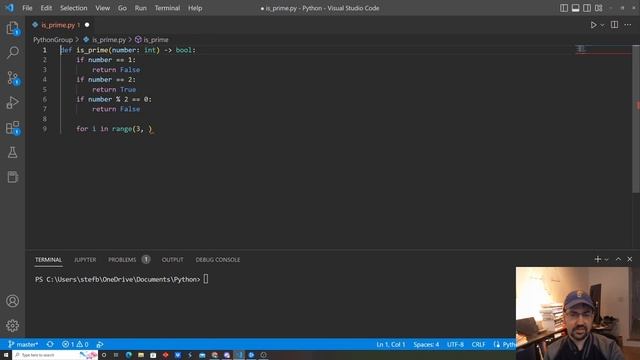Run the Python file with play button
Viewport: 640px width, 360px height.
point(593,25)
